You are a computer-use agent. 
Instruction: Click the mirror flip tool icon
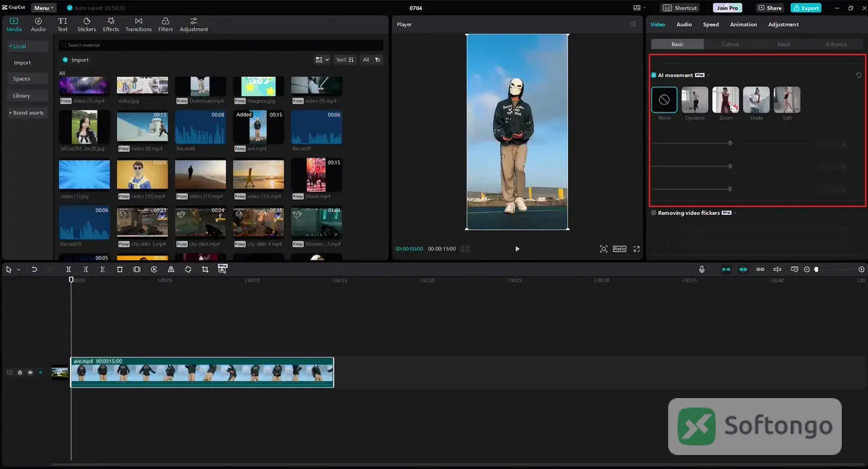171,269
